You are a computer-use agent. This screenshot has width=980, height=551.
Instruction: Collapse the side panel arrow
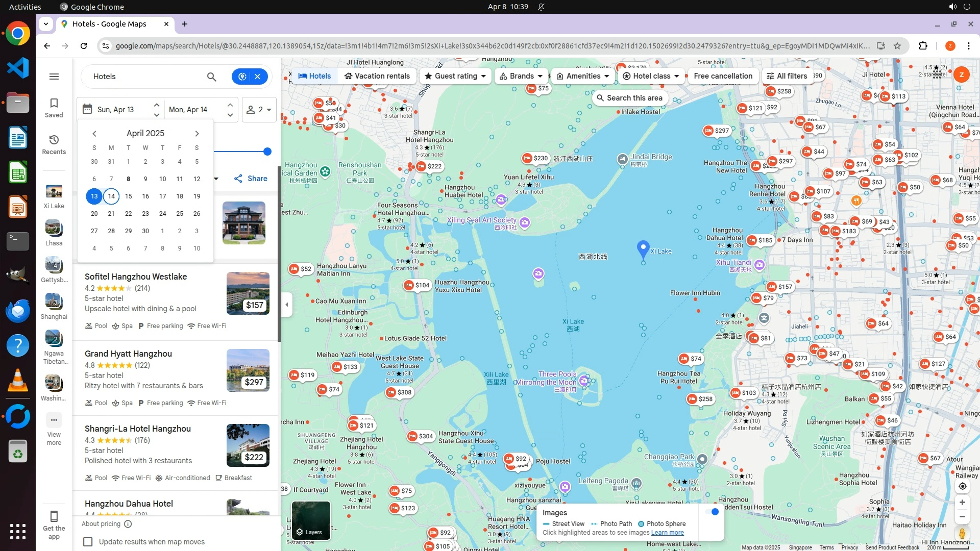tap(287, 305)
